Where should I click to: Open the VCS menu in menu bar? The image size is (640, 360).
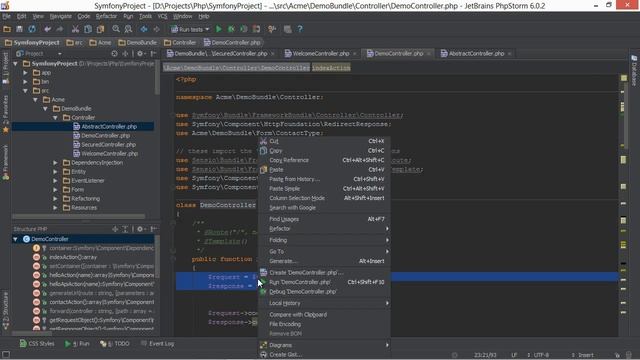(x=162, y=16)
